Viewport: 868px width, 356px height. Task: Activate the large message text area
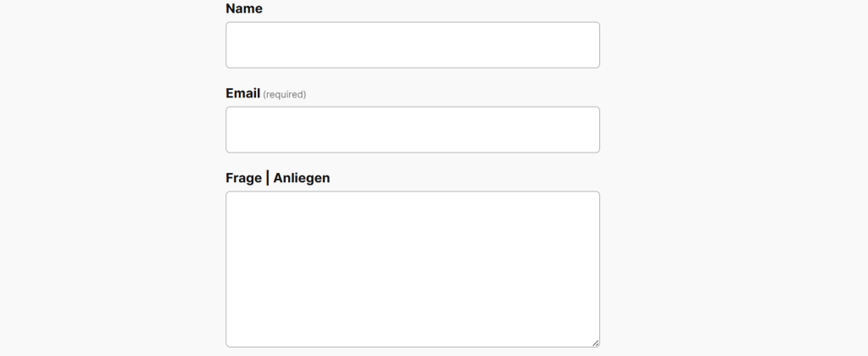coord(412,269)
